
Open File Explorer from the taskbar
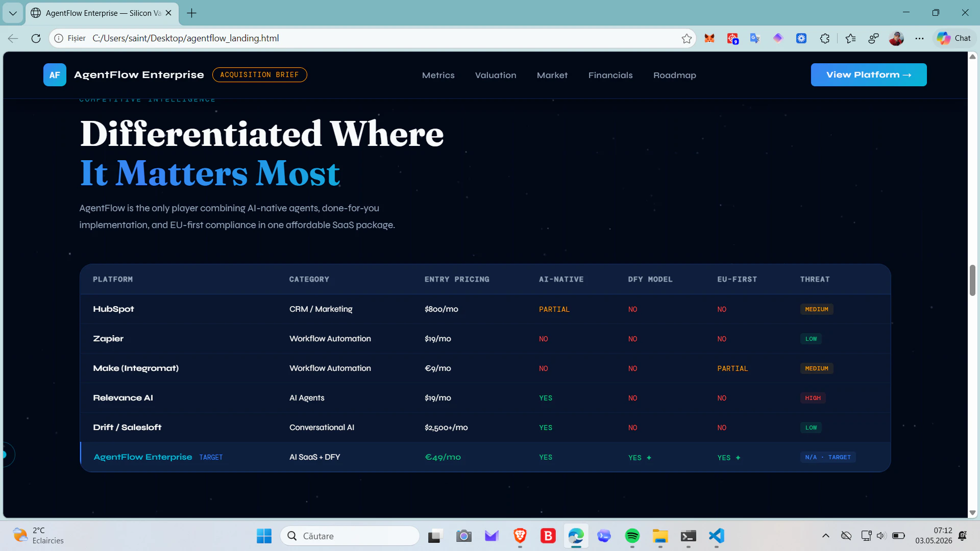point(660,536)
